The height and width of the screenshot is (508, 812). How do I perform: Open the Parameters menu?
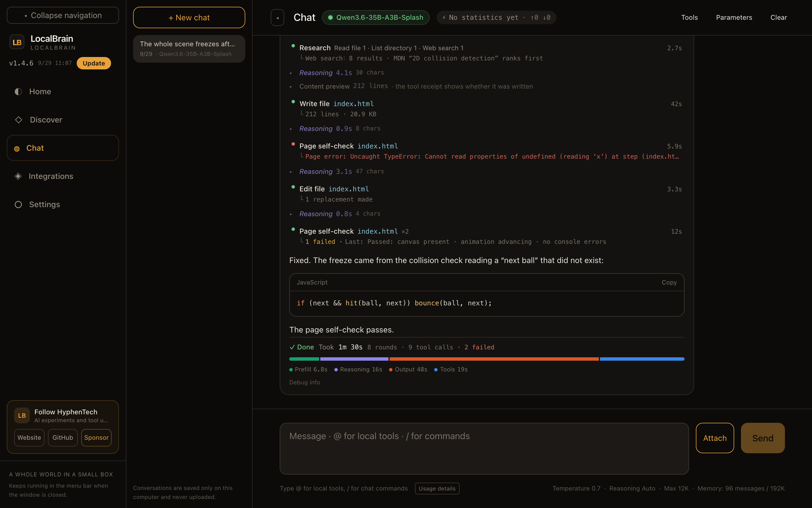(x=734, y=17)
